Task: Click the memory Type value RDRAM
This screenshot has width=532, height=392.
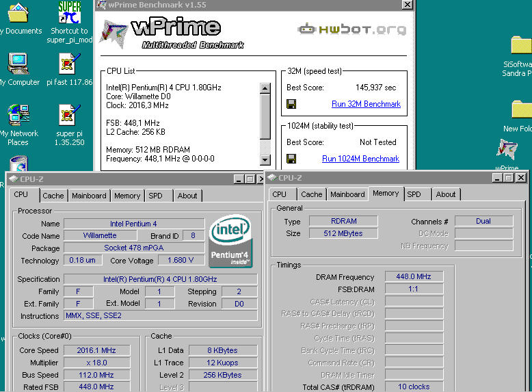Action: point(343,221)
